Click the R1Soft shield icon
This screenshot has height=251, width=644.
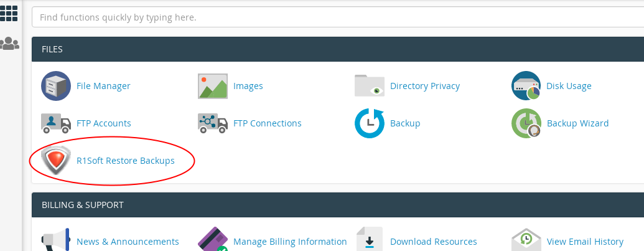tap(56, 161)
